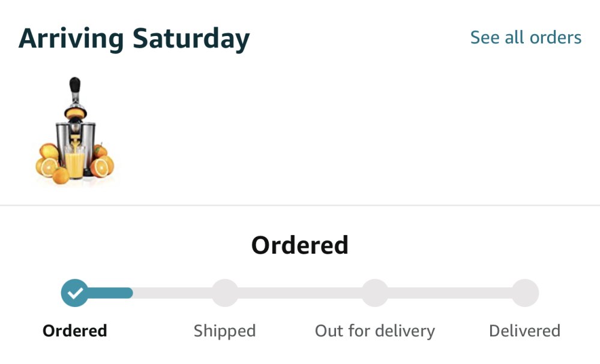Click the teal filled progress bar segment
This screenshot has width=600, height=364.
click(x=110, y=293)
